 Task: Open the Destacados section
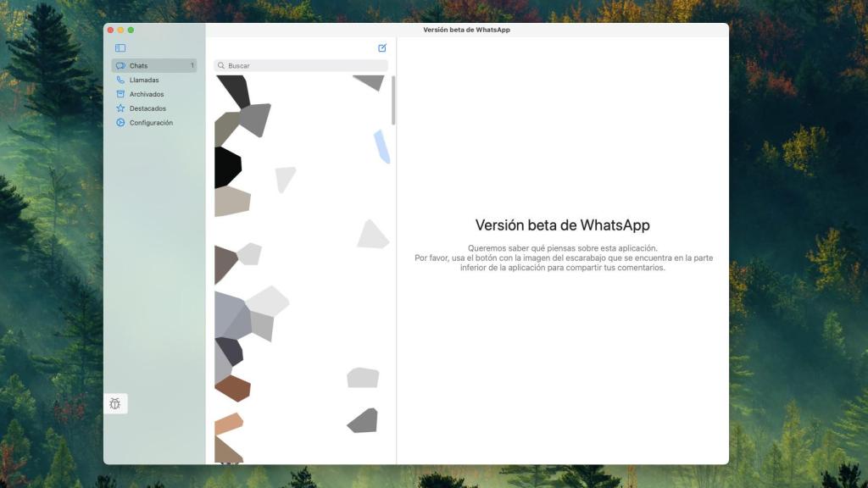[154, 108]
